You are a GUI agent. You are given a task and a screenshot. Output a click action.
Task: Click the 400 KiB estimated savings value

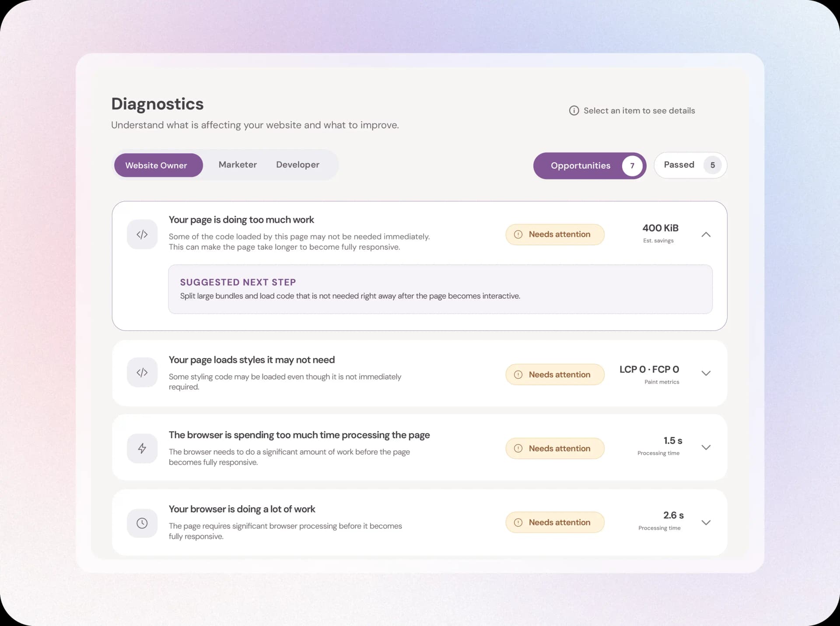tap(660, 228)
